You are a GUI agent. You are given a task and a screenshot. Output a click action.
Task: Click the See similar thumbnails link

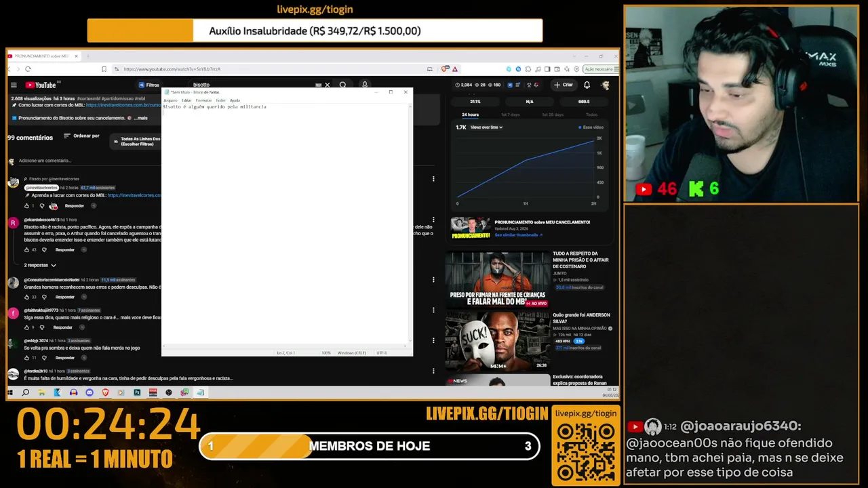point(518,235)
